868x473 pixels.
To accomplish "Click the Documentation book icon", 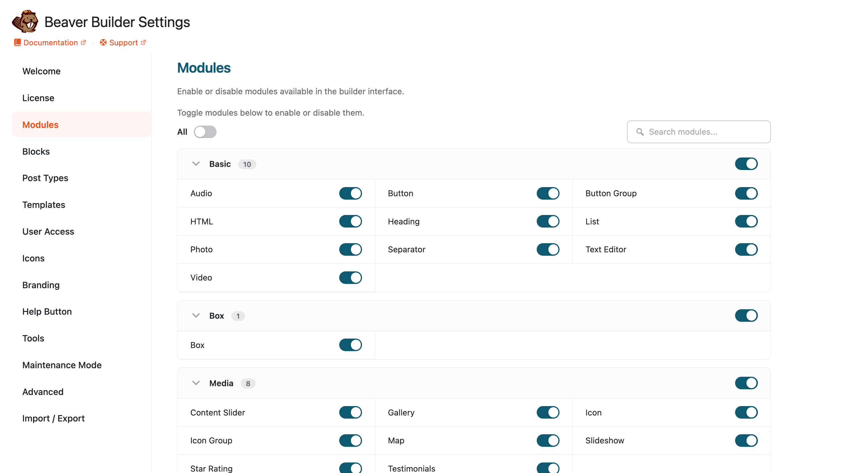I will click(x=18, y=42).
